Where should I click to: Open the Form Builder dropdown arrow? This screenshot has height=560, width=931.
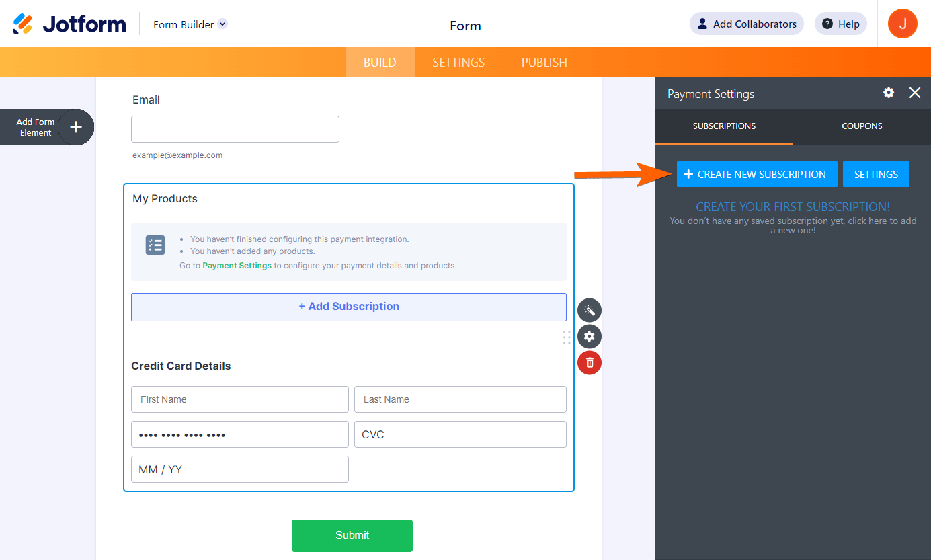click(x=223, y=24)
